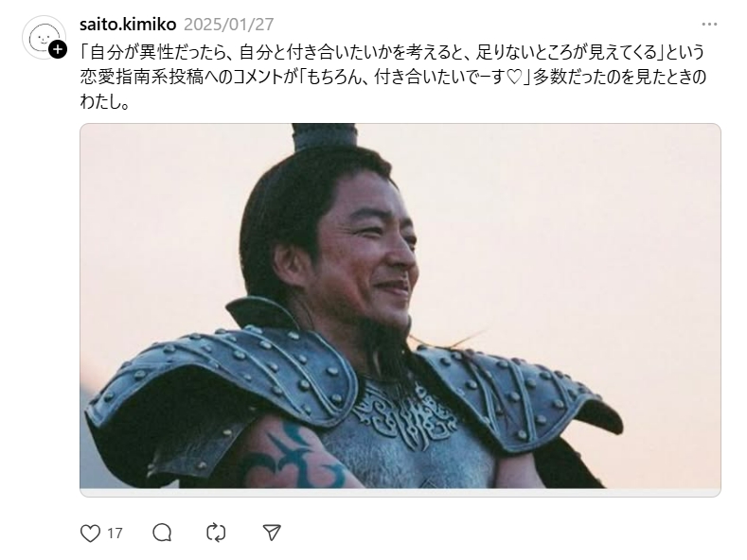The height and width of the screenshot is (560, 747).
Task: Follow the user via plus badge
Action: 58,49
